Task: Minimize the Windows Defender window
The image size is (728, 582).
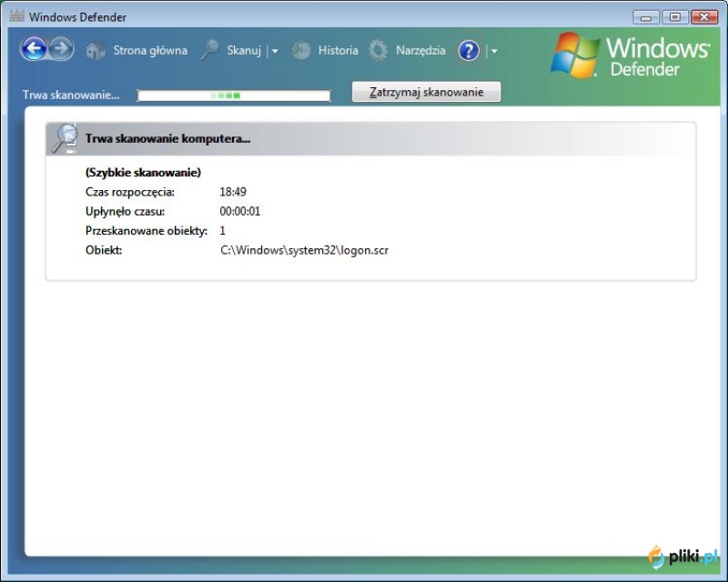Action: tap(646, 17)
